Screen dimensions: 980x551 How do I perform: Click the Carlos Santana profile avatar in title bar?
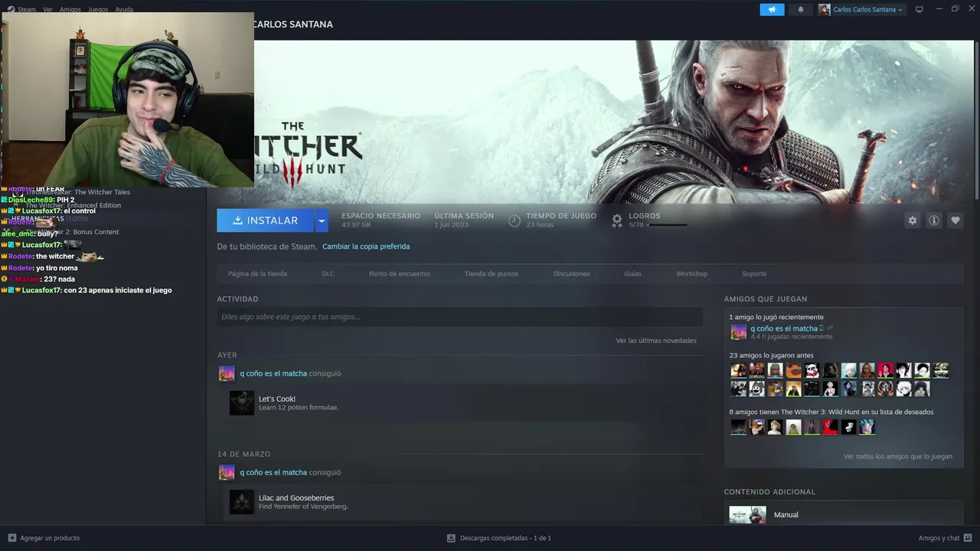(x=824, y=9)
